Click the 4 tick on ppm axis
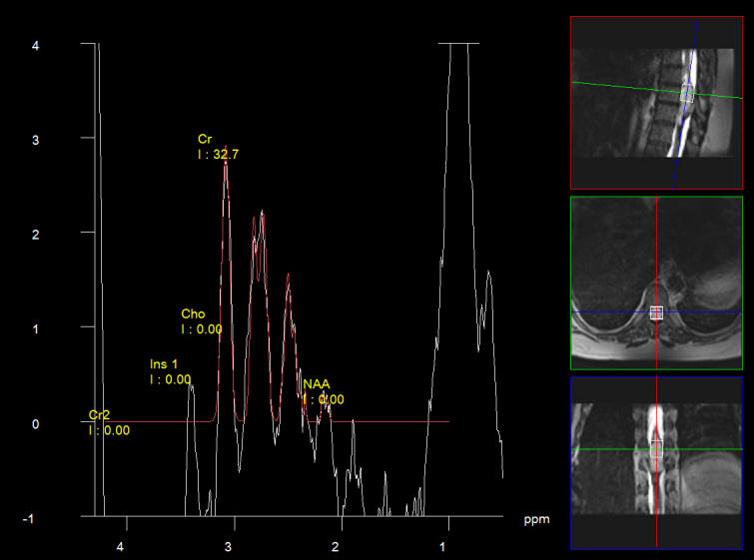754x560 pixels. click(120, 547)
